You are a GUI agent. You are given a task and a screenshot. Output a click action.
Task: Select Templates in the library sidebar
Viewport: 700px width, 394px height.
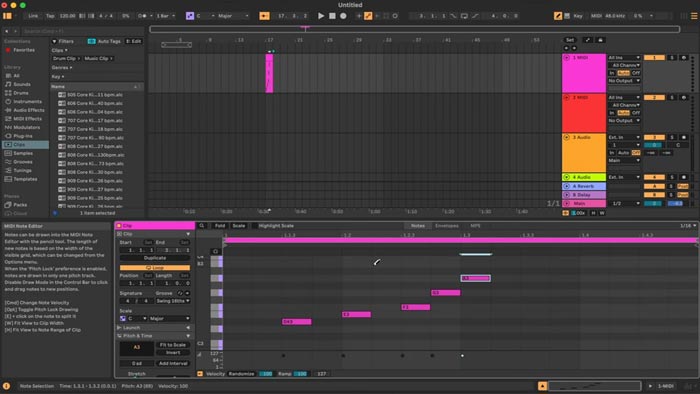[25, 179]
